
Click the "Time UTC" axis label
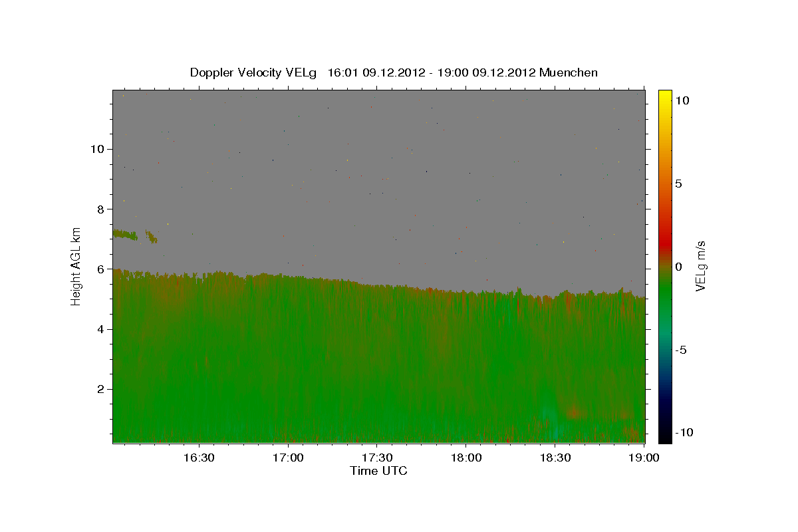point(378,471)
